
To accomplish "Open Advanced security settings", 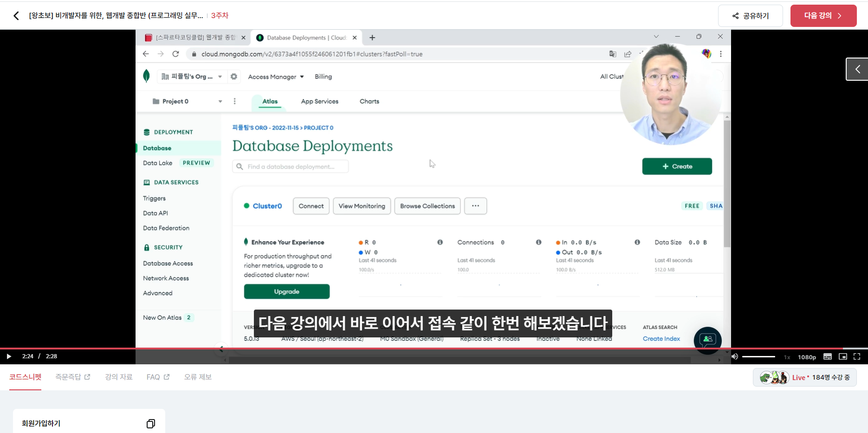I will (x=158, y=293).
